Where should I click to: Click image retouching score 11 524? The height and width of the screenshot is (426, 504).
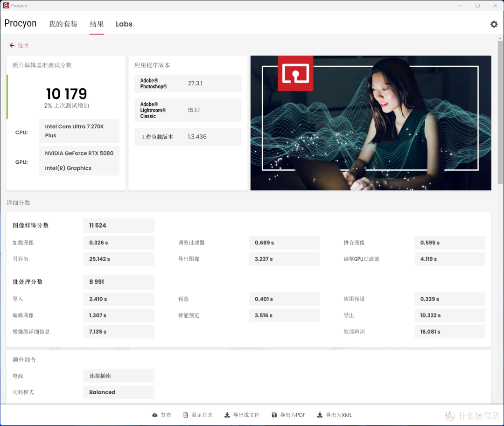tap(119, 225)
